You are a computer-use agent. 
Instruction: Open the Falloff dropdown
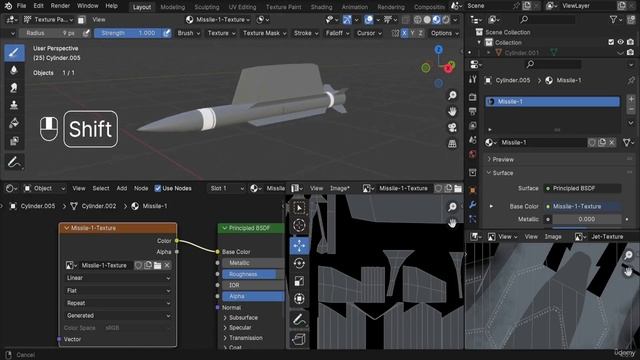pyautogui.click(x=337, y=33)
